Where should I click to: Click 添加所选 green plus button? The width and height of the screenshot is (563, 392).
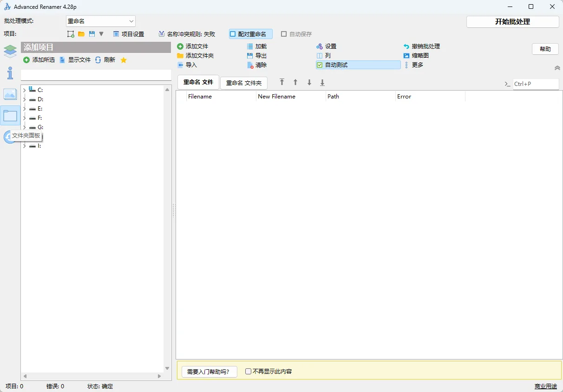(x=39, y=60)
